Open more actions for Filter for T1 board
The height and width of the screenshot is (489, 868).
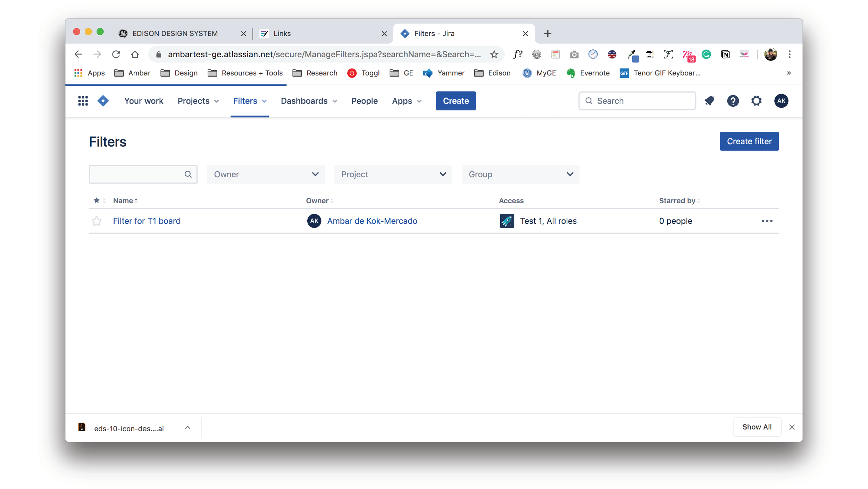(x=767, y=221)
